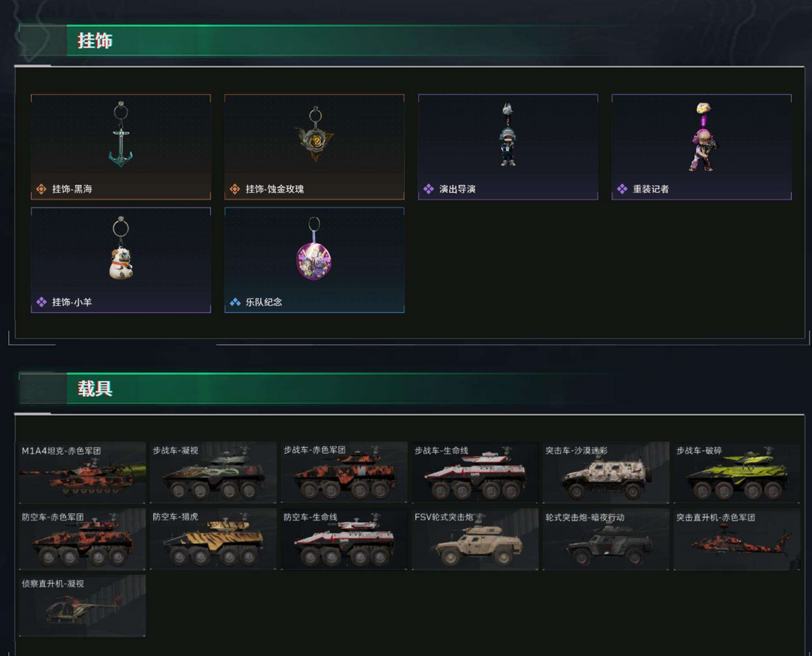The image size is (812, 656).
Task: Pick the 挂饰-小羊 sheep charm
Action: click(120, 260)
